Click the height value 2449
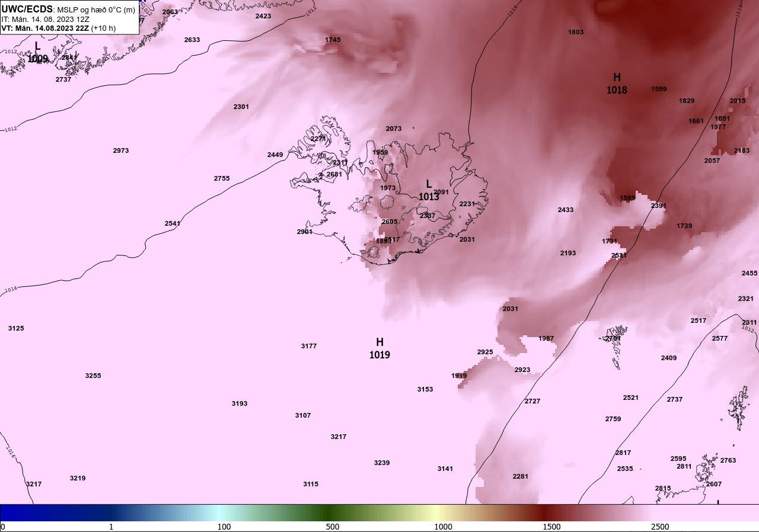 (275, 155)
